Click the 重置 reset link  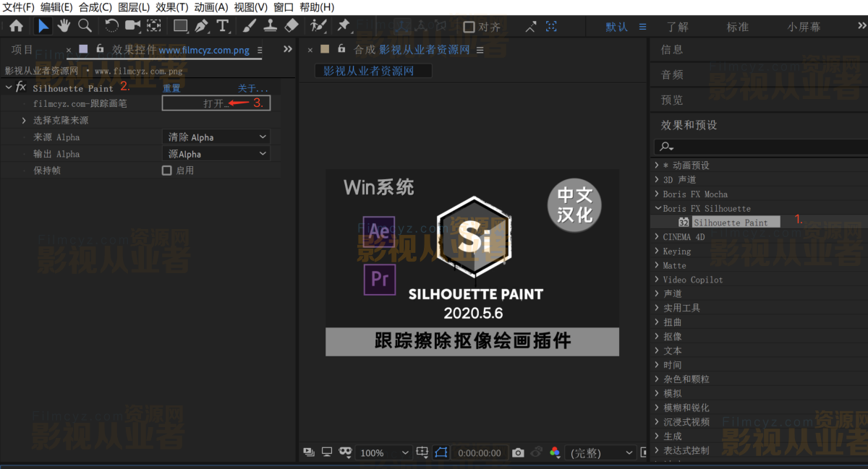click(x=171, y=88)
